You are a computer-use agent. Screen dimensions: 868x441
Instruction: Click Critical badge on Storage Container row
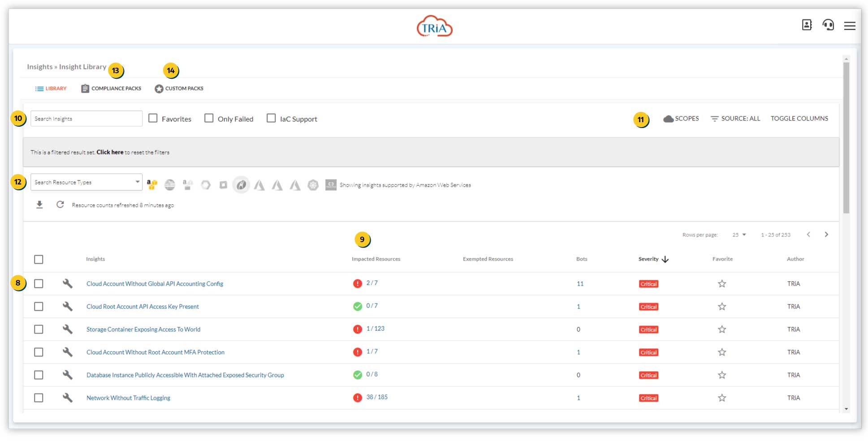648,330
